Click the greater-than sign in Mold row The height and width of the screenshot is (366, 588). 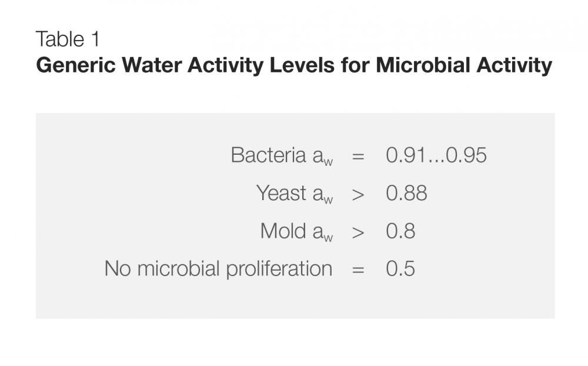point(358,232)
